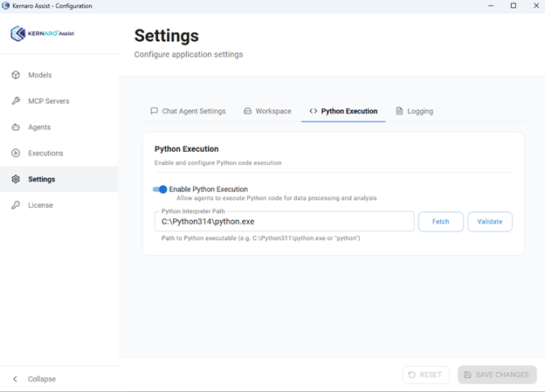Click the Models cube icon in sidebar
This screenshot has width=545, height=392.
pyautogui.click(x=16, y=75)
